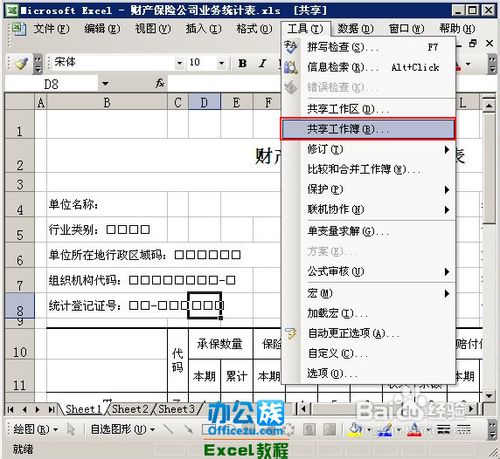Go to the last sheet with the tab navigation arrow

pyautogui.click(x=51, y=409)
